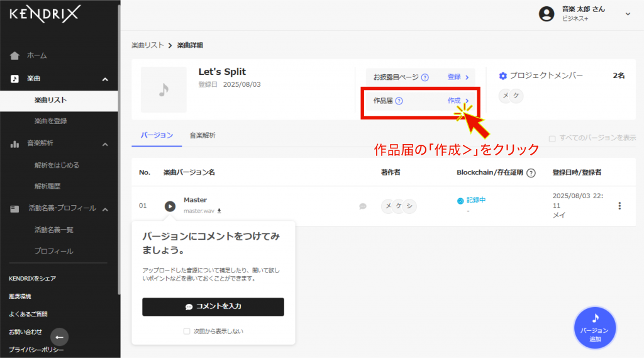The image size is (644, 358).
Task: Open the comment bubble icon for Master
Action: (363, 206)
